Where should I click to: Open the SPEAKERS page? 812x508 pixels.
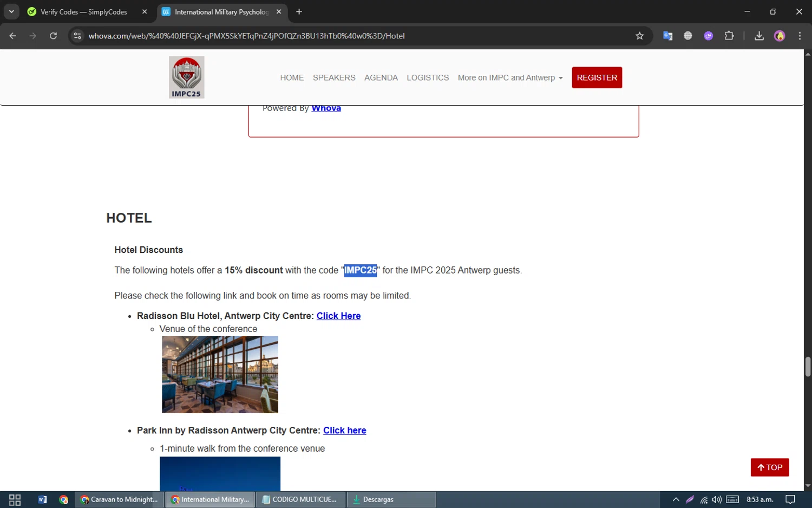coord(334,77)
